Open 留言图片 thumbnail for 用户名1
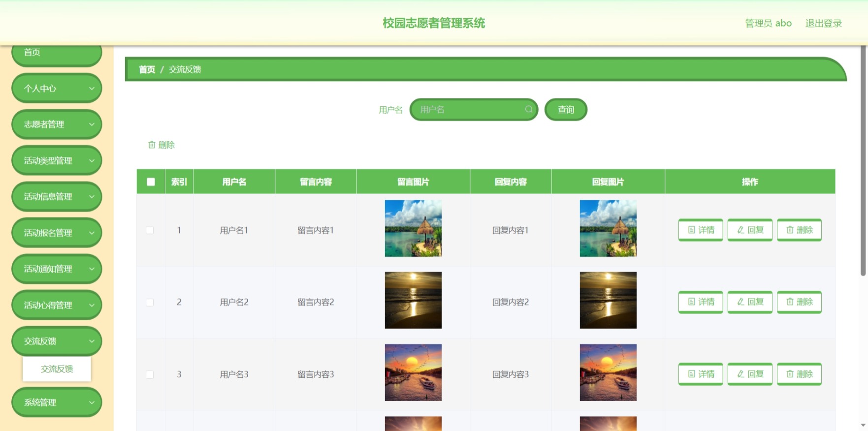This screenshot has width=868, height=431. 413,228
